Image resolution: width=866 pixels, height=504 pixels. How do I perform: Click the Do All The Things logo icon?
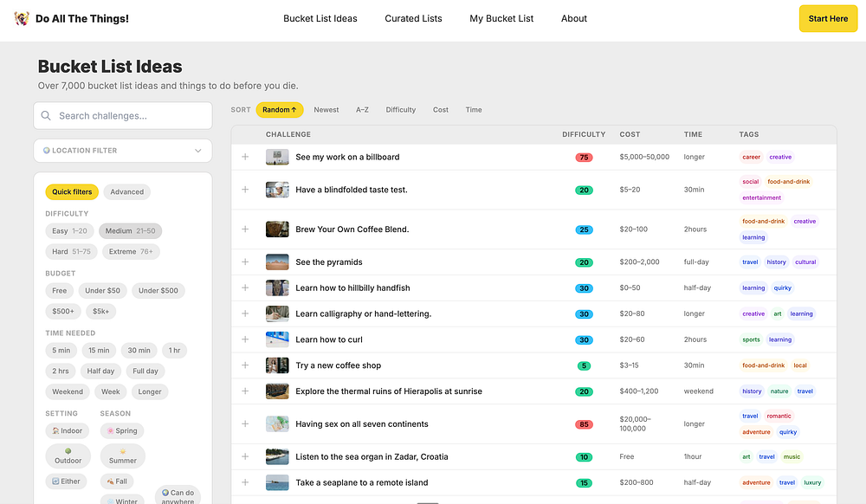22,18
